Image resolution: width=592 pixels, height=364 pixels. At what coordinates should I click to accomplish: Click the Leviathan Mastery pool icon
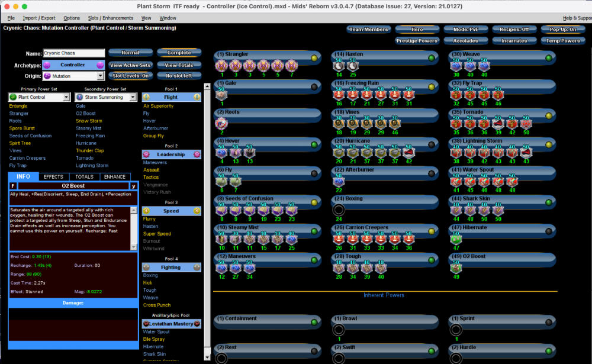click(x=147, y=323)
